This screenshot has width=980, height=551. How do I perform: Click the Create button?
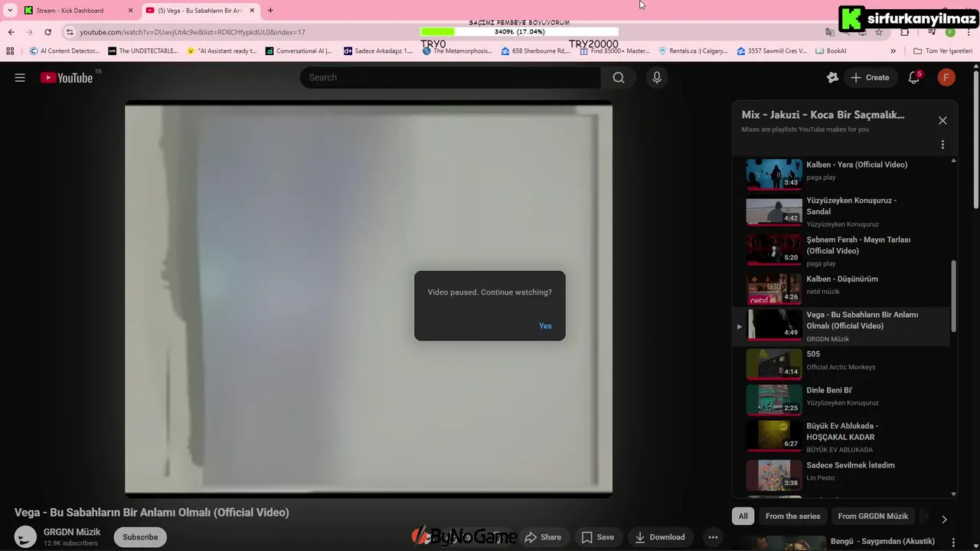pyautogui.click(x=870, y=77)
